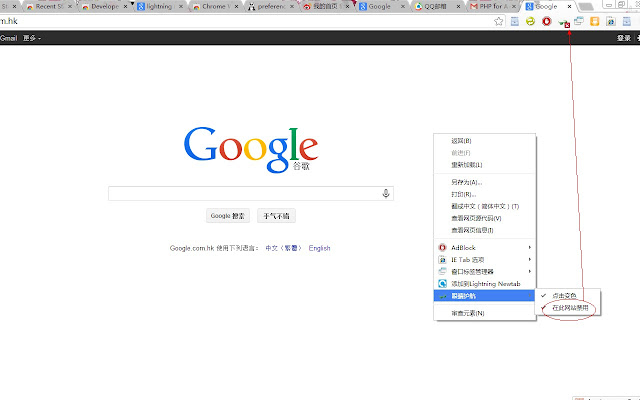
Task: Open the 中文（繁體）language link
Action: pos(284,248)
